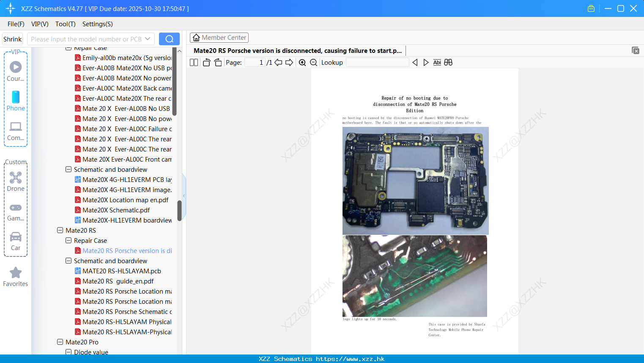
Task: Collapse left panel via splitter handle
Action: coord(184,196)
